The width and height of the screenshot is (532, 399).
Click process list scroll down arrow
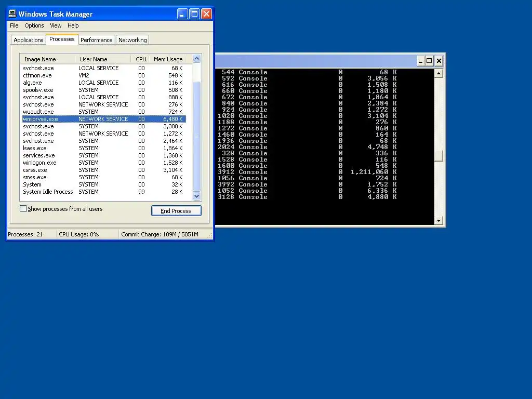(196, 196)
